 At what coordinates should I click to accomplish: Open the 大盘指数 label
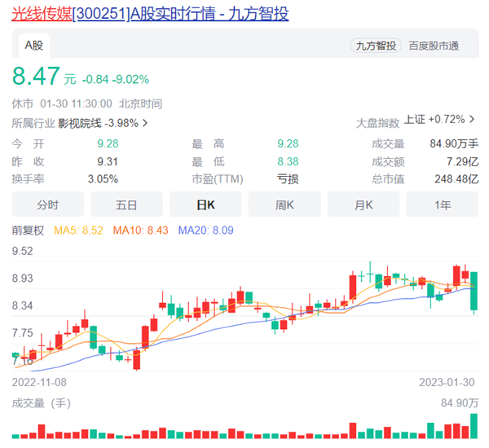point(377,123)
